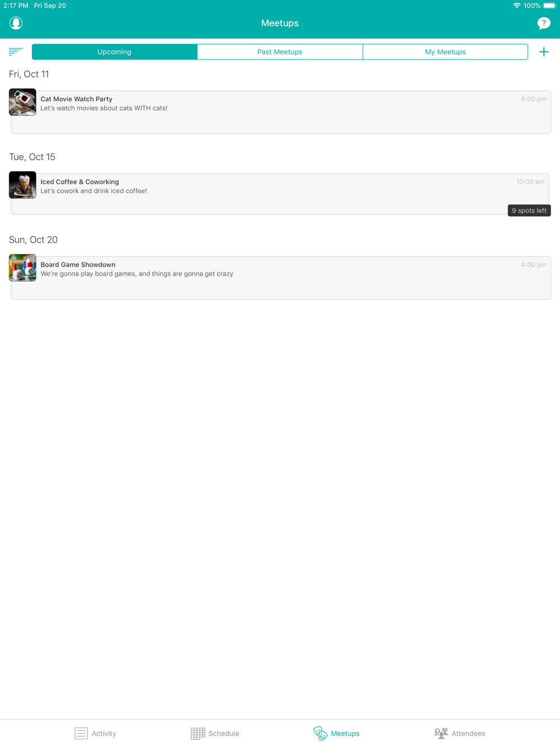The height and width of the screenshot is (747, 560).
Task: Show the My Meetups segment
Action: 445,52
